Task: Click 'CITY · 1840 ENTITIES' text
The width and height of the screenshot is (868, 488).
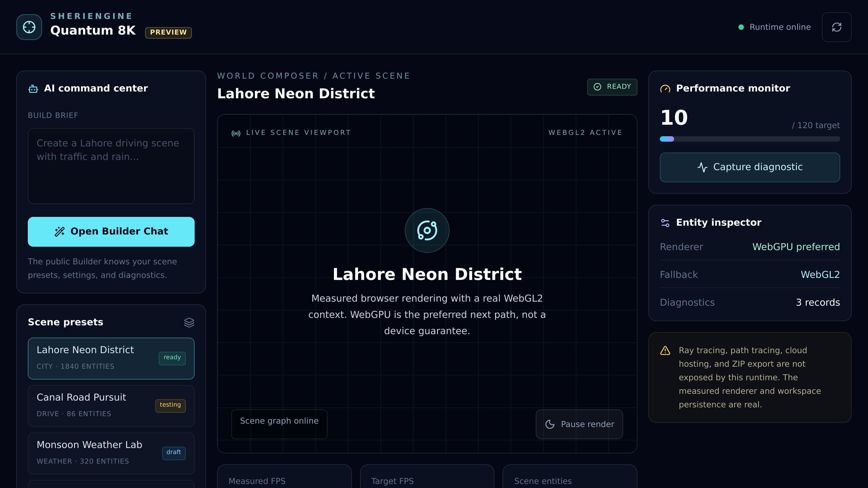Action: (x=75, y=367)
